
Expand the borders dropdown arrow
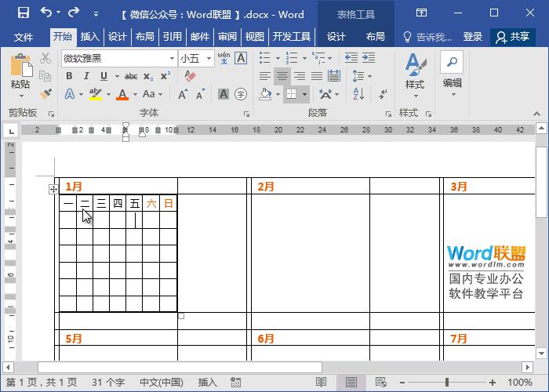coord(304,94)
